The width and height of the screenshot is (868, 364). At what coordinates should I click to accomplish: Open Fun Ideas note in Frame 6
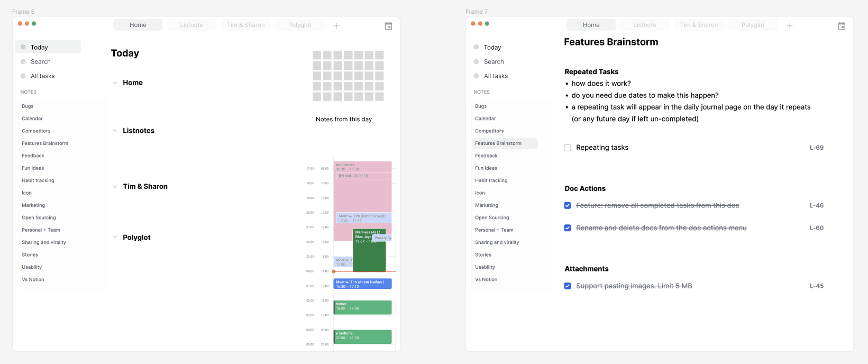(x=33, y=168)
